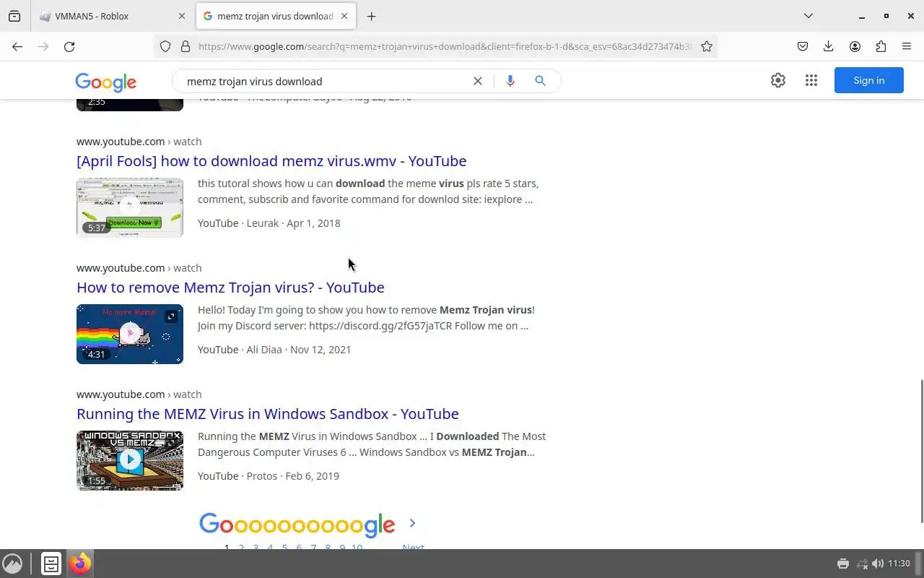
Task: Open how to download memz virus.wmv result
Action: (x=271, y=160)
